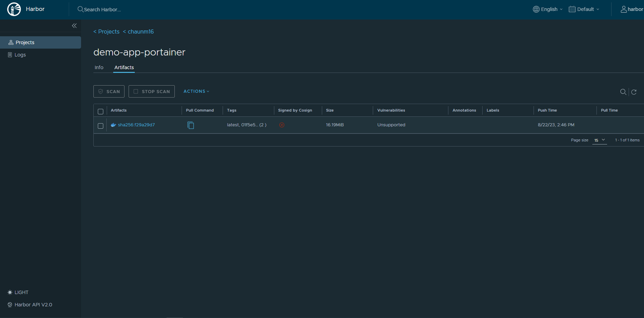Viewport: 644px width, 318px height.
Task: Open the English language dropdown
Action: (x=548, y=9)
